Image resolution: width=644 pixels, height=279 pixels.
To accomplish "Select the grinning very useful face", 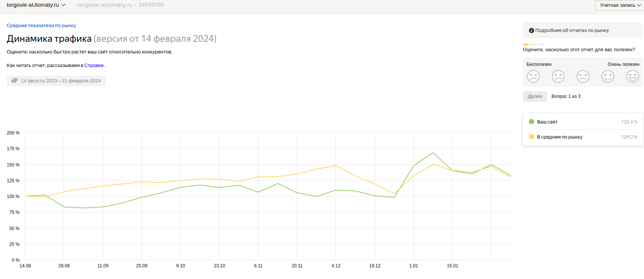I will point(632,76).
